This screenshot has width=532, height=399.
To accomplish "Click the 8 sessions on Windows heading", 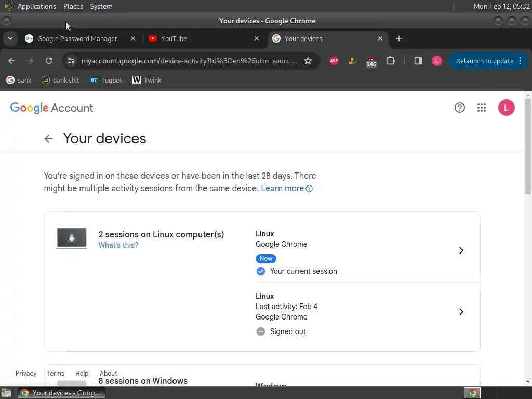I will click(x=143, y=381).
